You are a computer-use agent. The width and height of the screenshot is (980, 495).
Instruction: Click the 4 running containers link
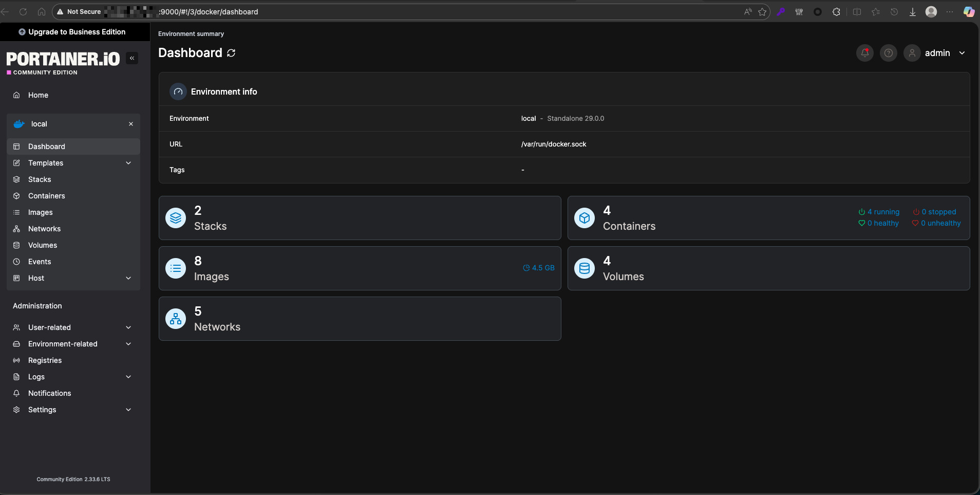[879, 212]
